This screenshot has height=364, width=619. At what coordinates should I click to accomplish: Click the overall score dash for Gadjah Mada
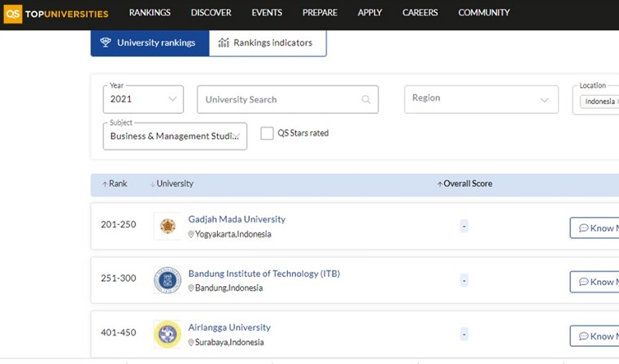pos(464,227)
